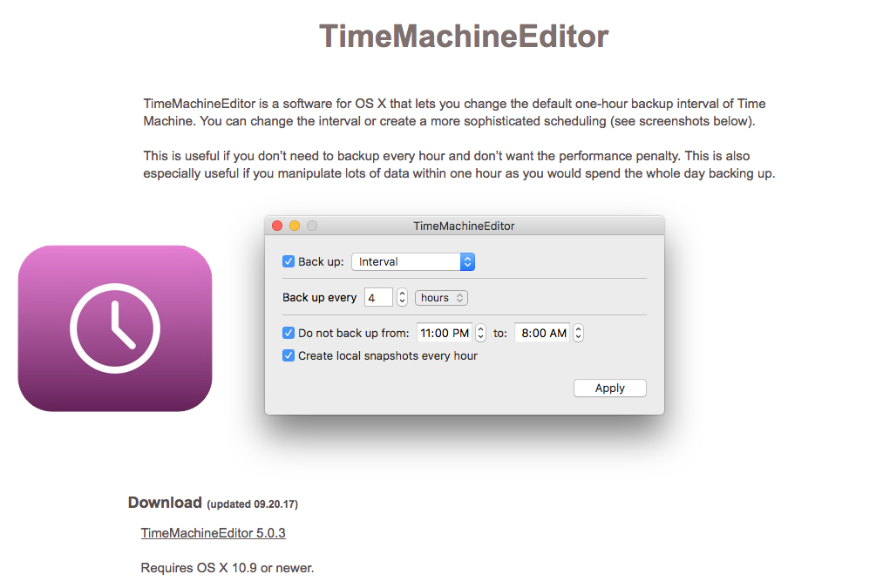The width and height of the screenshot is (883, 588).
Task: Click the TimeMachineEditor page heading
Action: [x=464, y=36]
